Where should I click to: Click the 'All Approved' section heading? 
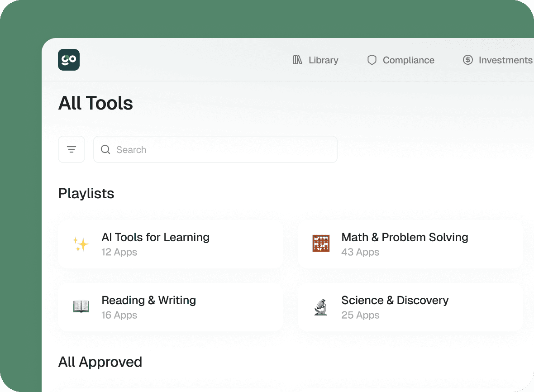tap(100, 362)
